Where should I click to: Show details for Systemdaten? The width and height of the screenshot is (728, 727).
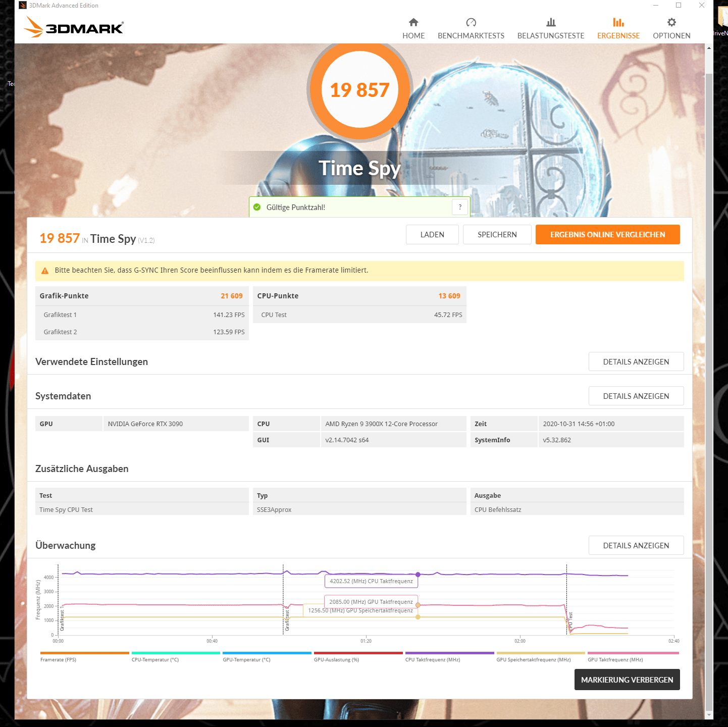pos(636,396)
